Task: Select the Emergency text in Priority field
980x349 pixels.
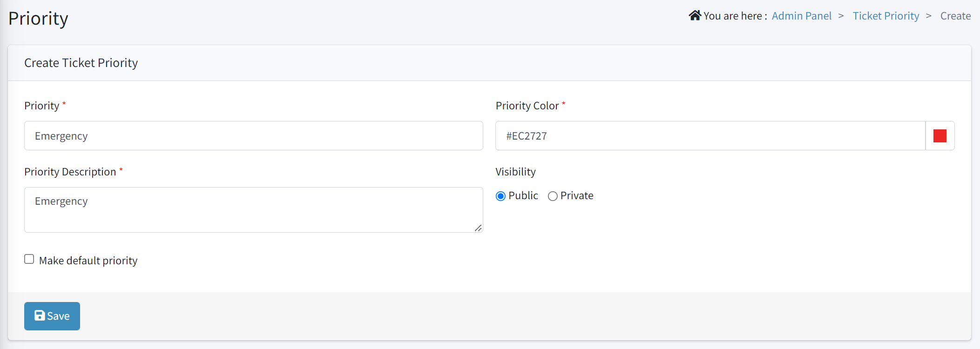Action: pyautogui.click(x=61, y=135)
